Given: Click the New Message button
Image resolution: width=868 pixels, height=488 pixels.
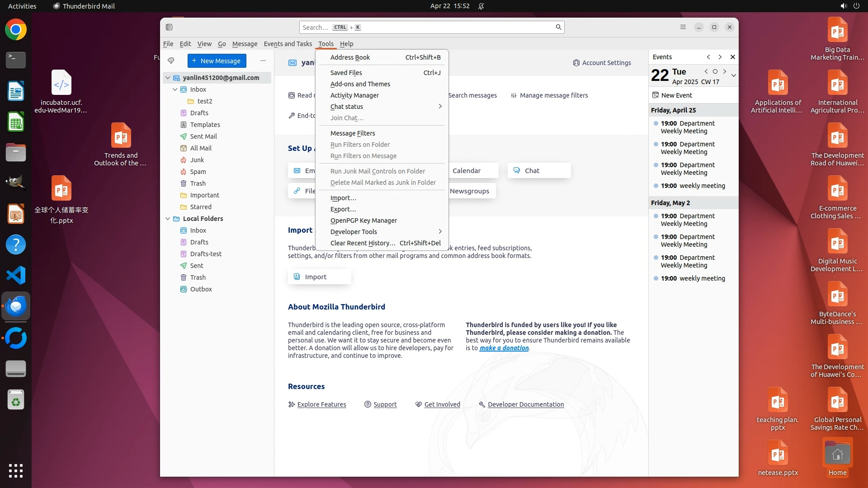Looking at the screenshot, I should [x=217, y=61].
